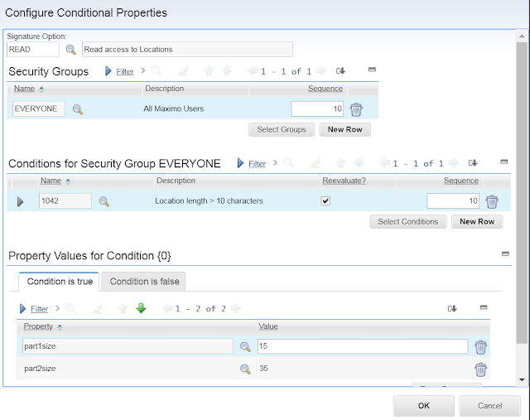Sort Conditions by Name column

[51, 181]
